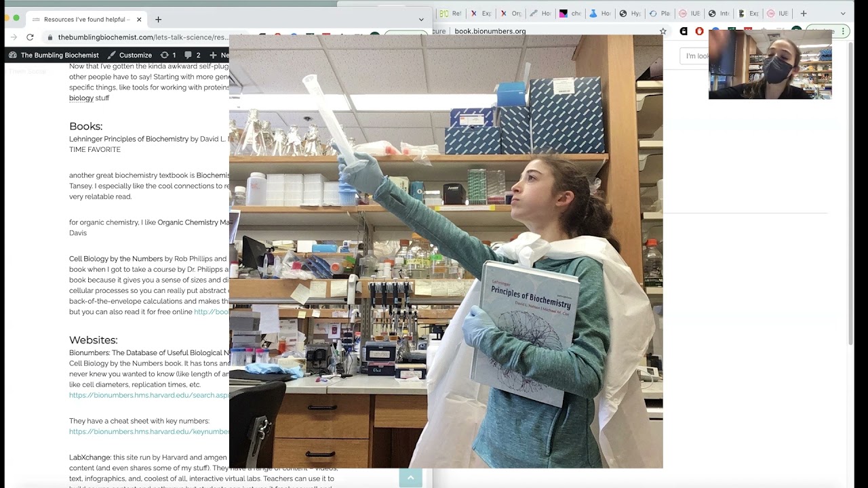868x488 pixels.
Task: Reload the bumblingbiochemist page
Action: click(30, 37)
